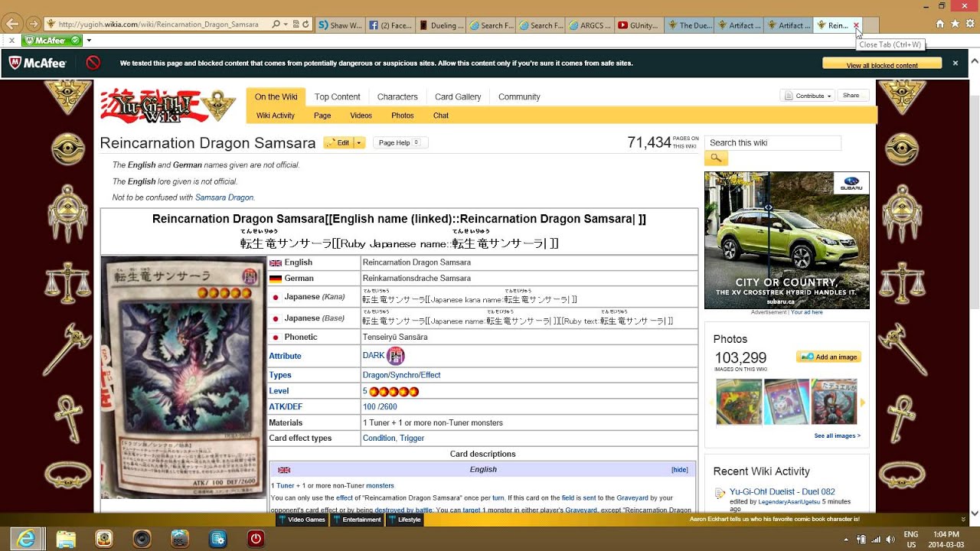Image resolution: width=980 pixels, height=551 pixels.
Task: Follow the Samsara Dragon link
Action: (224, 197)
